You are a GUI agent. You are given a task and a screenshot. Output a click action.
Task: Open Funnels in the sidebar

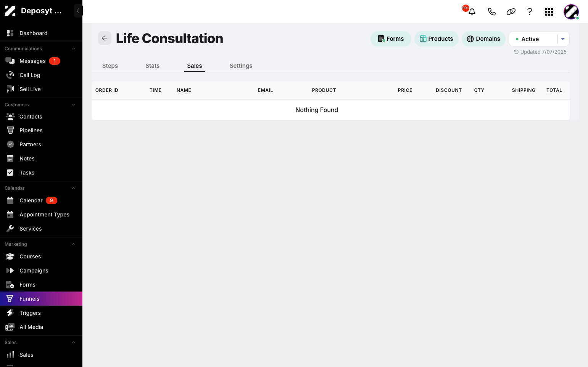pyautogui.click(x=41, y=299)
